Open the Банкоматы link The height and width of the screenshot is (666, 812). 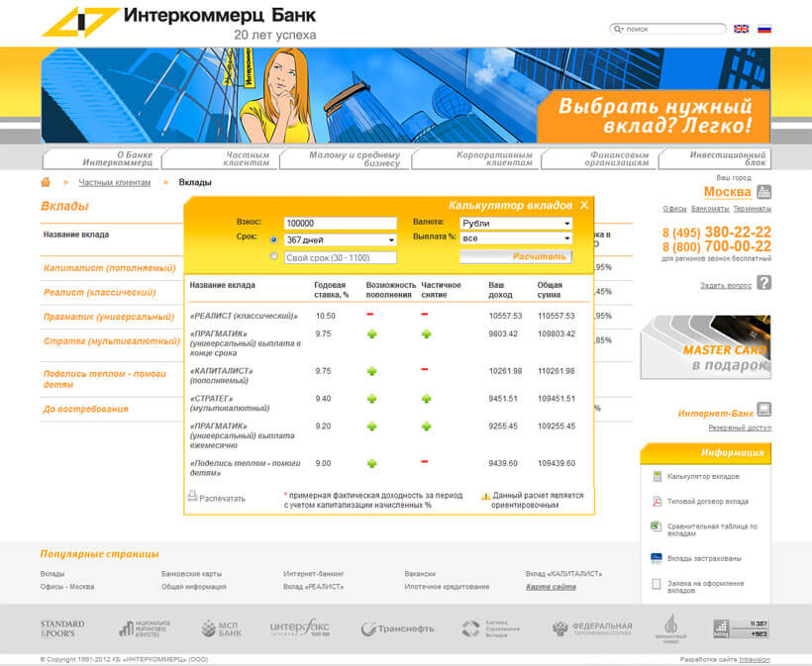[x=710, y=209]
